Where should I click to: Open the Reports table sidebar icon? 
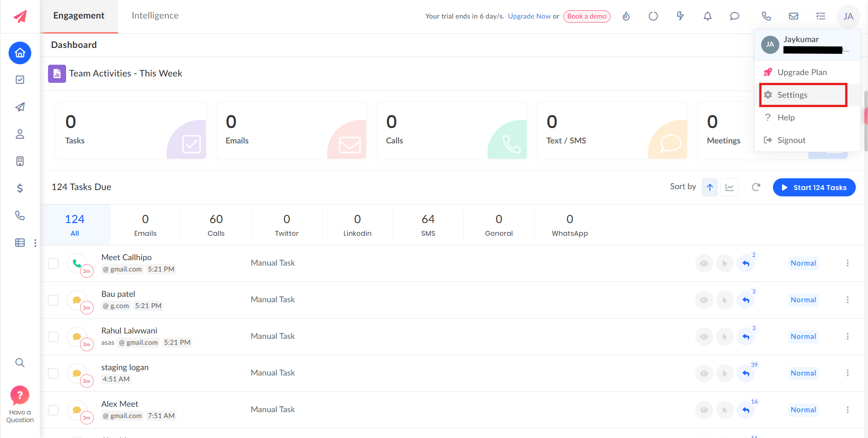tap(20, 243)
